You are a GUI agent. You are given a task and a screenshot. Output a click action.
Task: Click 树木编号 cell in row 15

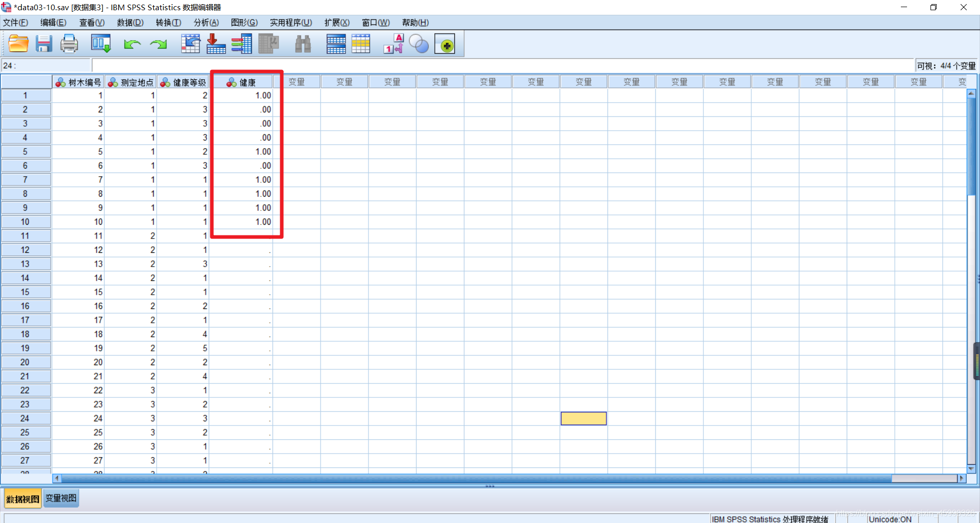click(x=79, y=292)
